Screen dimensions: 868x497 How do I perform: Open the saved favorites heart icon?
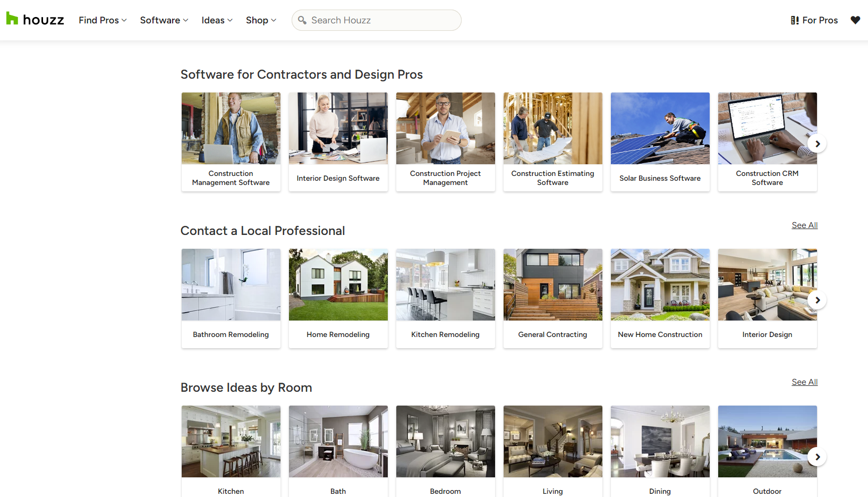[x=855, y=20]
